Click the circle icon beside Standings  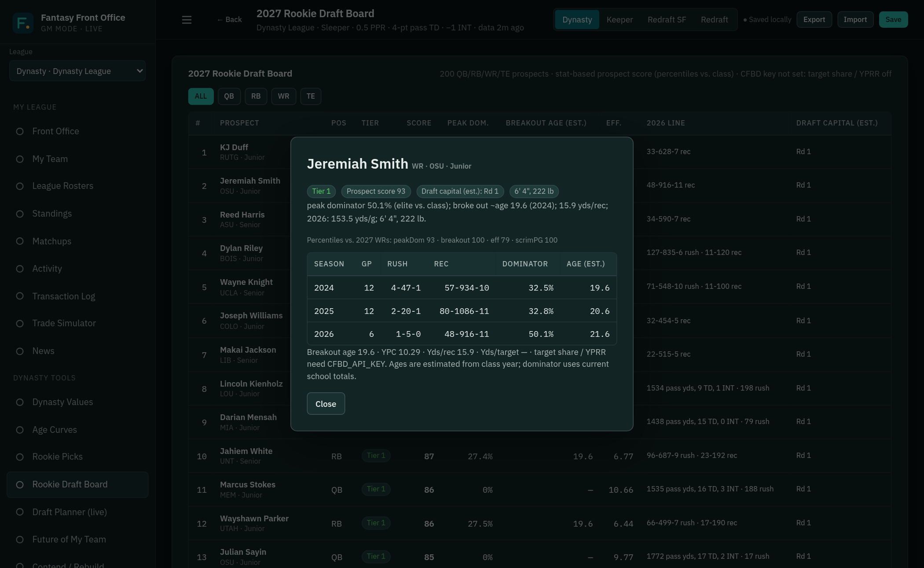point(20,214)
